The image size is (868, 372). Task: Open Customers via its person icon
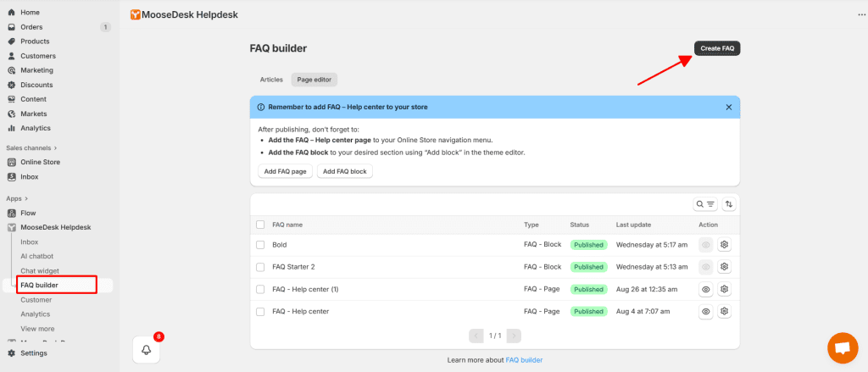(11, 56)
